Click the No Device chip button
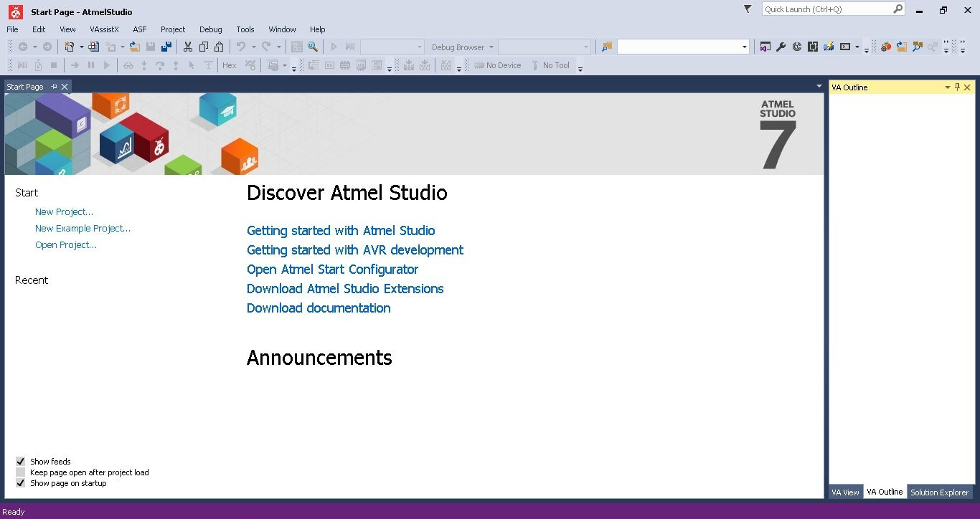This screenshot has width=980, height=519. pos(498,65)
